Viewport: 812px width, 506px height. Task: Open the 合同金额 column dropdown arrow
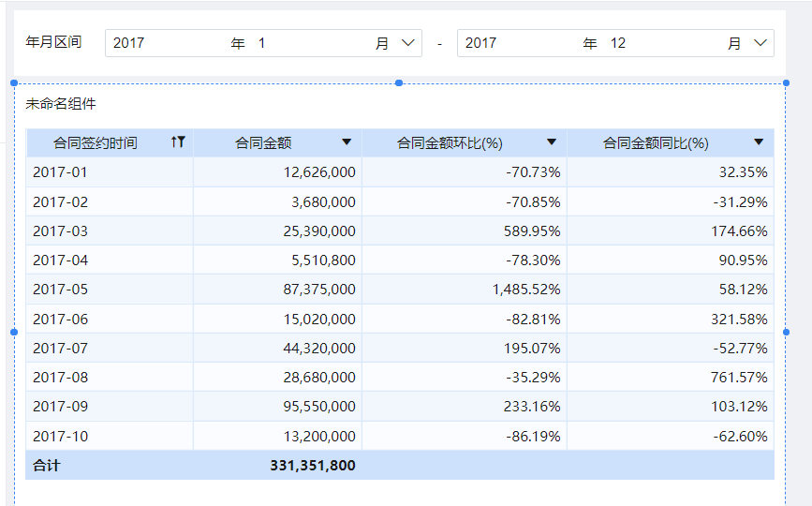(x=347, y=142)
